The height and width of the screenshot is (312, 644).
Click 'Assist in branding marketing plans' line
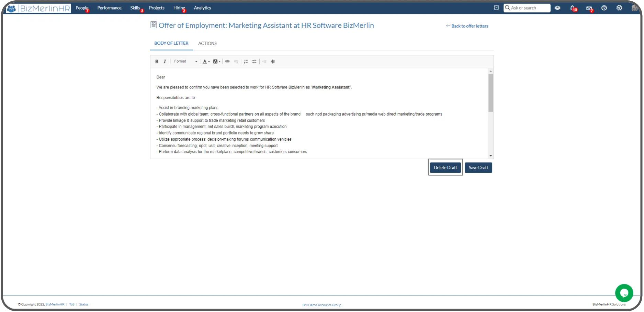click(187, 108)
